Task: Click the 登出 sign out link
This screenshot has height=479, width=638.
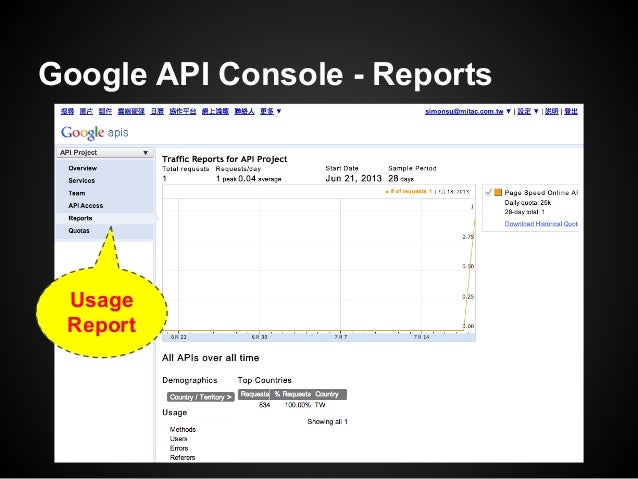Action: coord(571,111)
